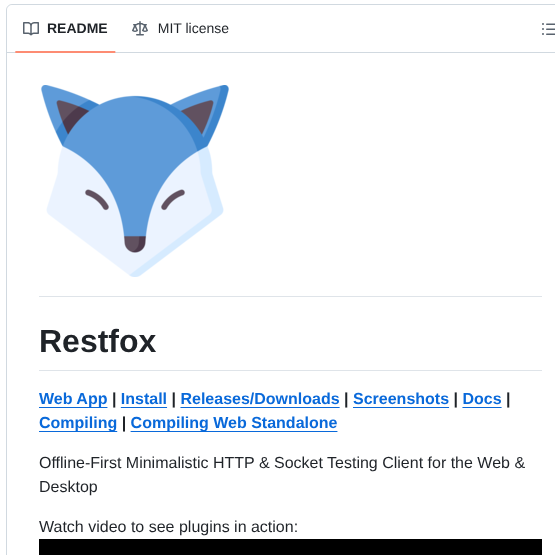Click 'Watch video to see plugins in action' text
The image size is (555, 555).
tap(168, 527)
